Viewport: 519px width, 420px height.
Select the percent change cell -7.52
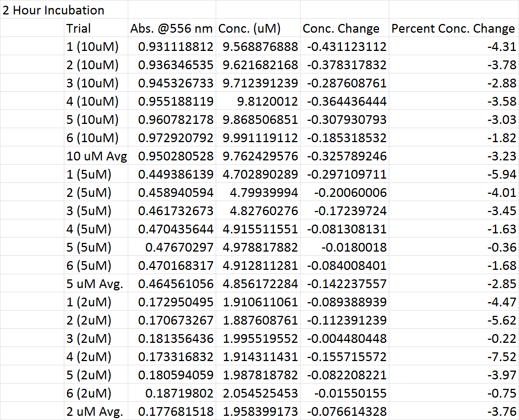(501, 357)
